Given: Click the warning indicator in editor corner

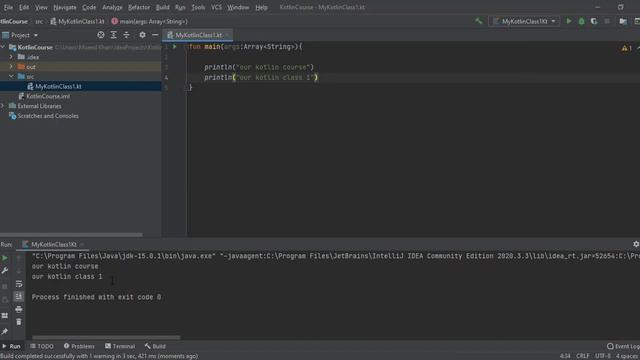Looking at the screenshot, I should (x=627, y=48).
